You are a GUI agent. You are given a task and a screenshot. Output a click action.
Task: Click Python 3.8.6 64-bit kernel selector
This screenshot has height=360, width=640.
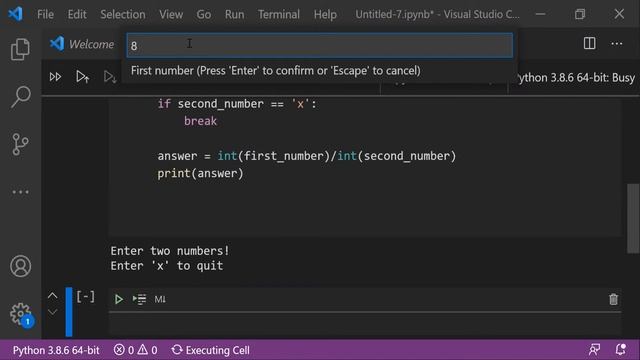click(576, 78)
